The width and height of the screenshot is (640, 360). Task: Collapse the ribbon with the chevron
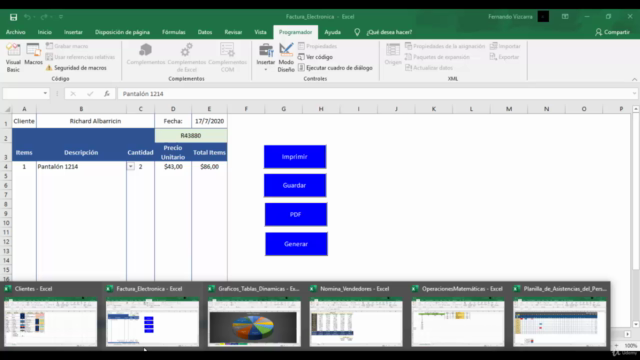[634, 79]
